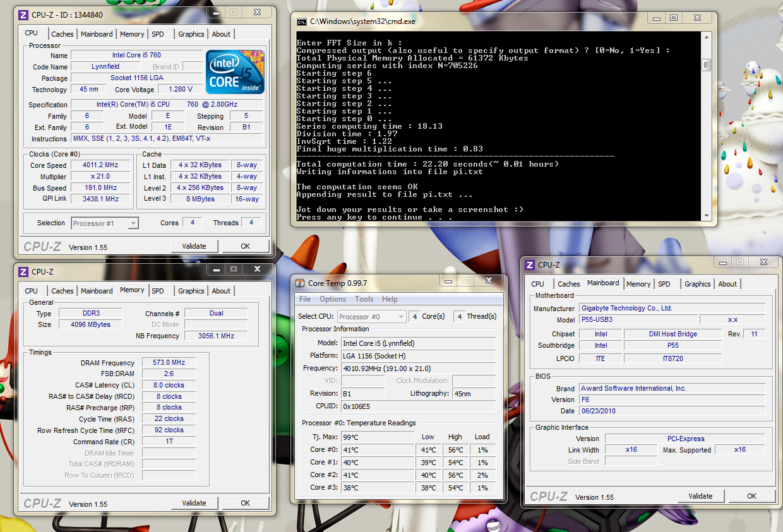Open the Options menu in Core Temp
Viewport: 783px width, 532px height.
click(x=333, y=299)
